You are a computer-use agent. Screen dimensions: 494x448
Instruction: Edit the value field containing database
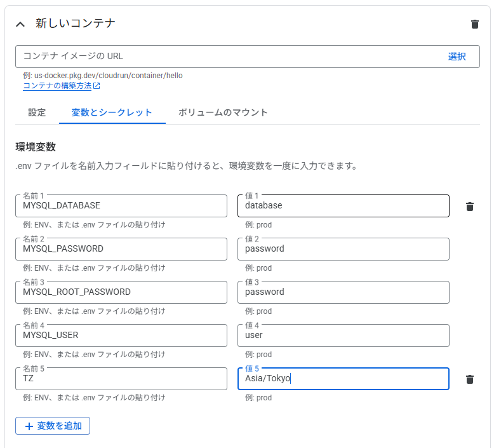coord(344,206)
